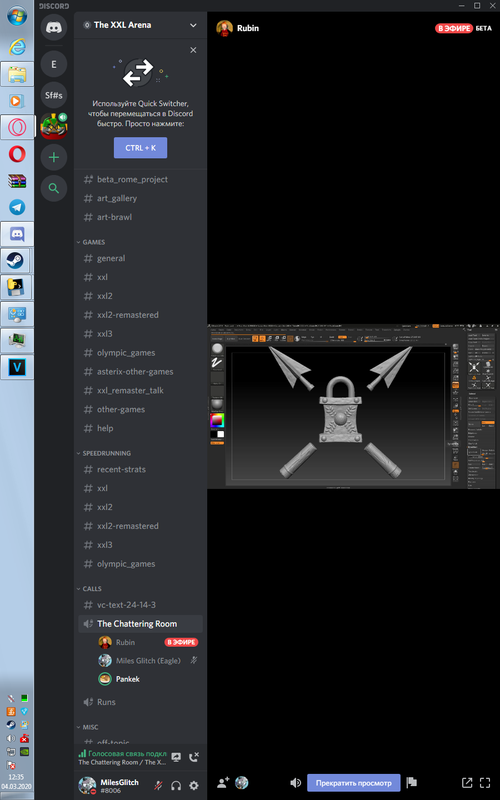Open the beta_rome_project channel

[x=140, y=179]
